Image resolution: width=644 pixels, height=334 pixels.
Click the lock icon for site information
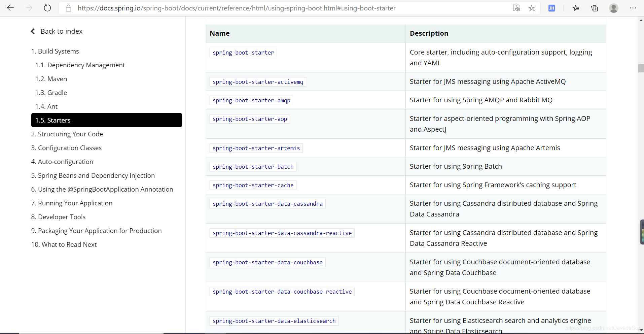(68, 8)
